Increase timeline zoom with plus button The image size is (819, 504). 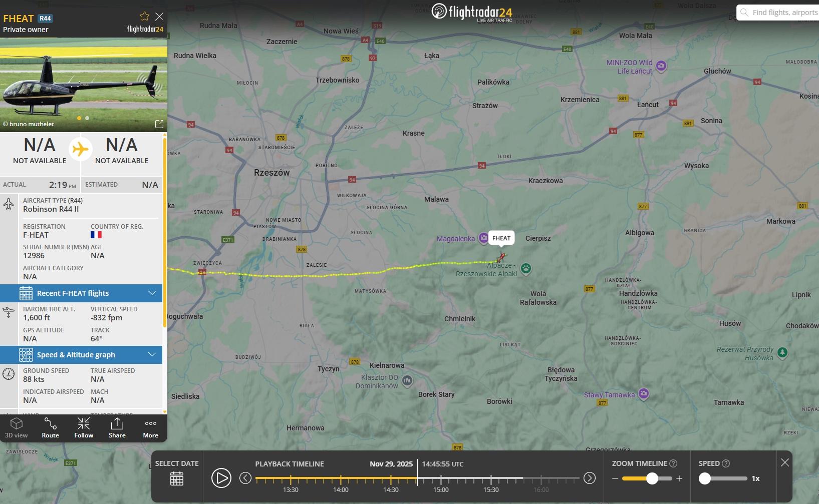[x=679, y=478]
